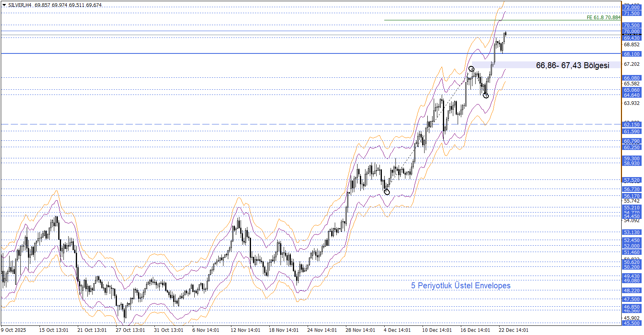Click the 70.500 price level tag
This screenshot has width=644, height=335.
632,26
